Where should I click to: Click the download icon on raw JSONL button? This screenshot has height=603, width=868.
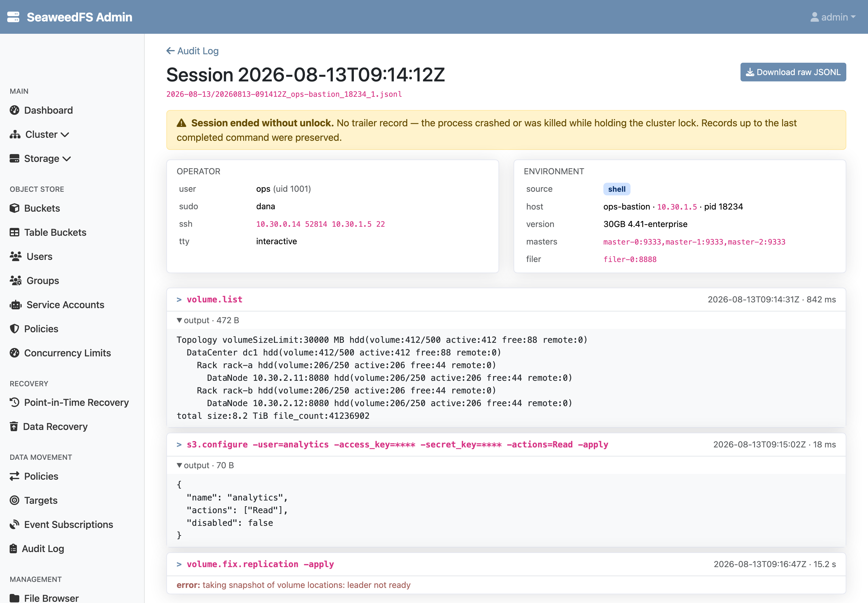coord(750,72)
